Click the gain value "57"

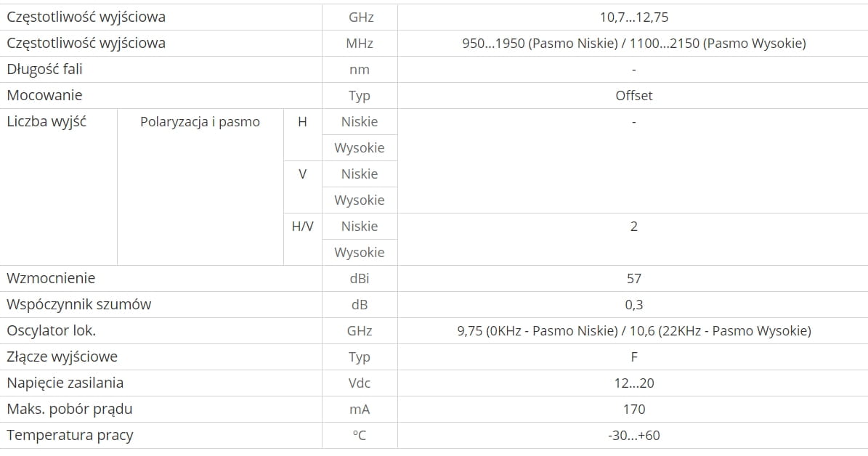(x=633, y=278)
